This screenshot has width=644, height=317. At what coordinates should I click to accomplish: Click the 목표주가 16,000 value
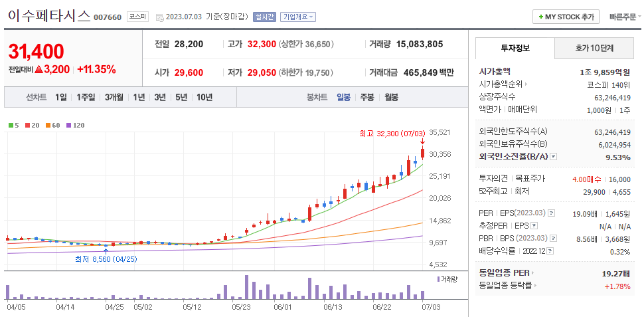click(x=619, y=179)
